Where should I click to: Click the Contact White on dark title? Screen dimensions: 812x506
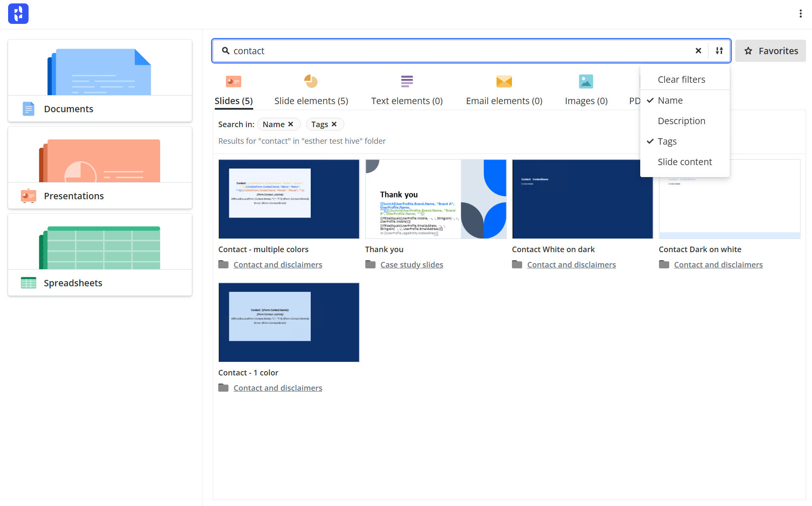[x=553, y=249]
